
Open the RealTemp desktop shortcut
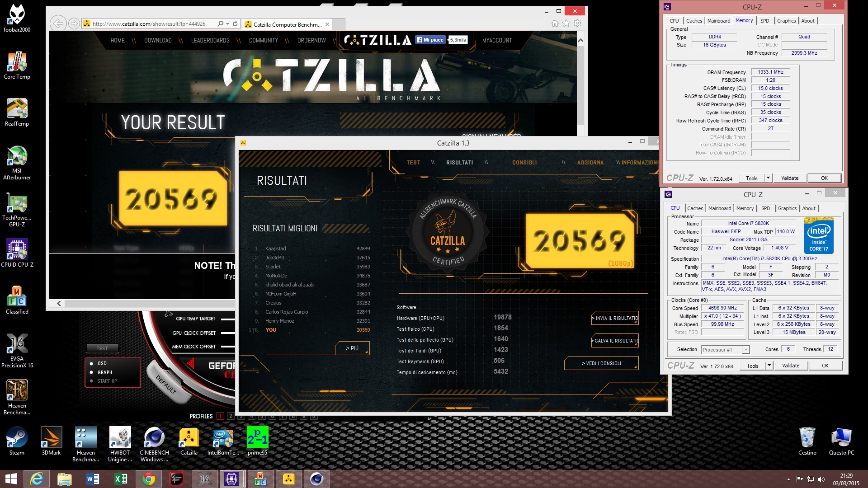click(17, 113)
